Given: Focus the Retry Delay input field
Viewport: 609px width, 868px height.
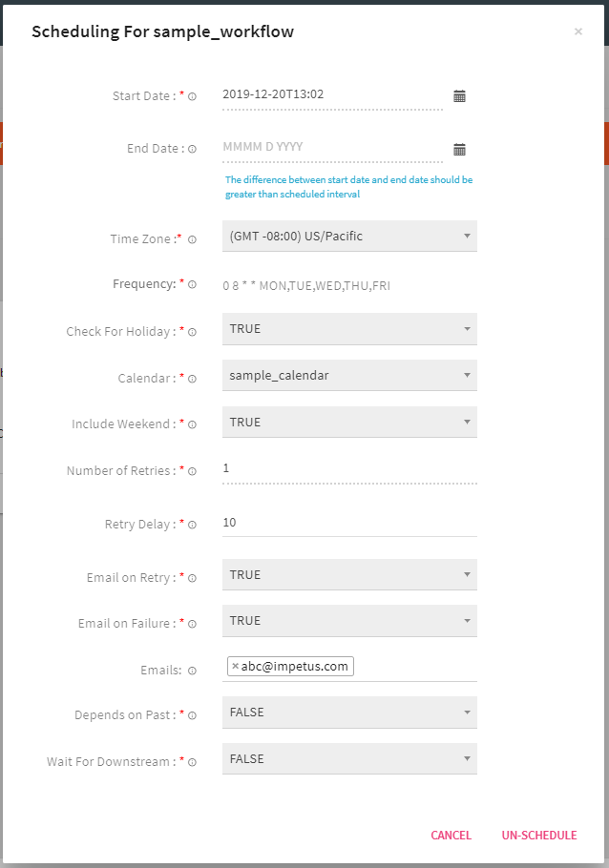Looking at the screenshot, I should (349, 523).
